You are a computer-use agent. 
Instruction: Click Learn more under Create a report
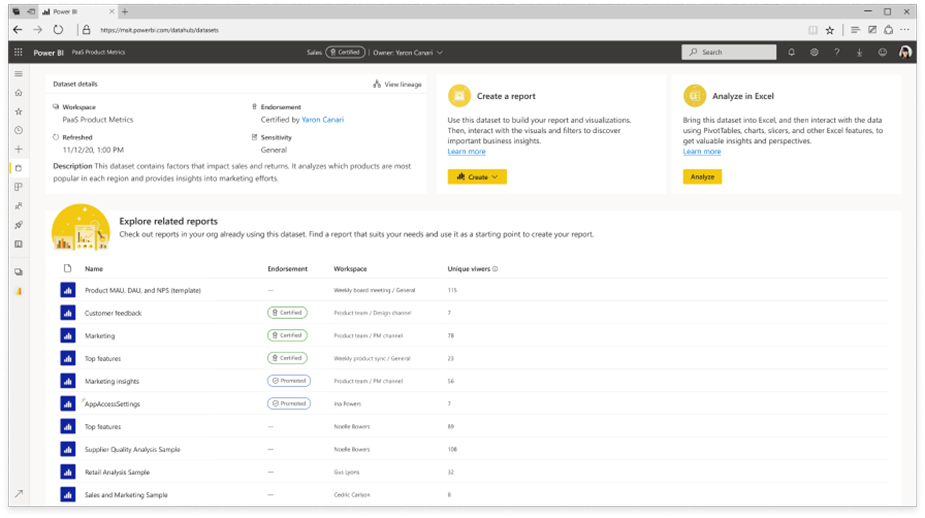pyautogui.click(x=466, y=152)
